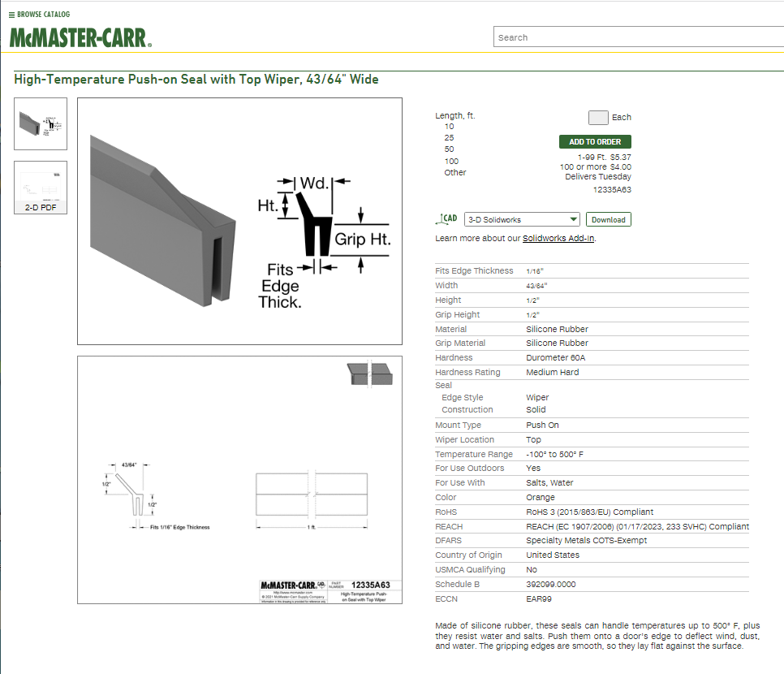
Task: Click the temperature range -100° to 500° F
Action: [554, 454]
